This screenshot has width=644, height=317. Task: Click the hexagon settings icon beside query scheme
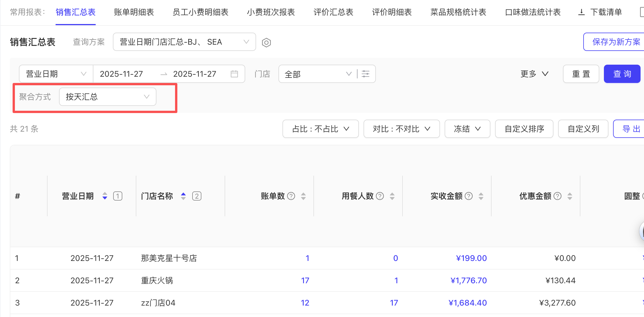tap(266, 43)
